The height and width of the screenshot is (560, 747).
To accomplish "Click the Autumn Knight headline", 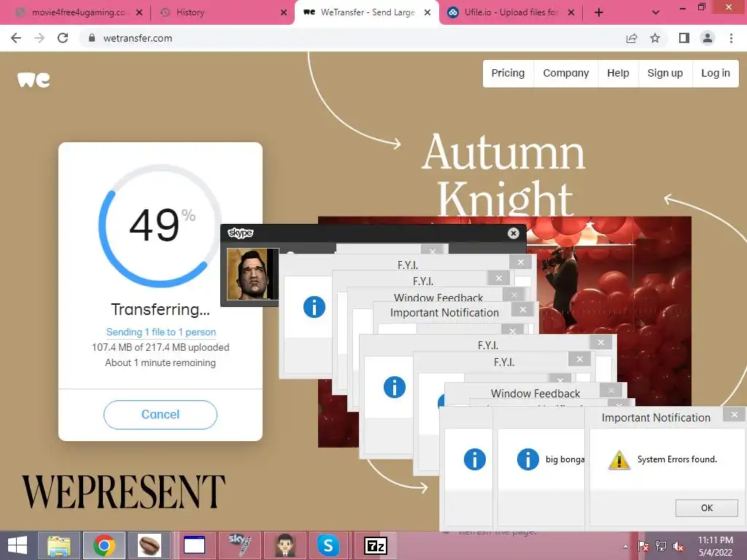I will point(504,174).
